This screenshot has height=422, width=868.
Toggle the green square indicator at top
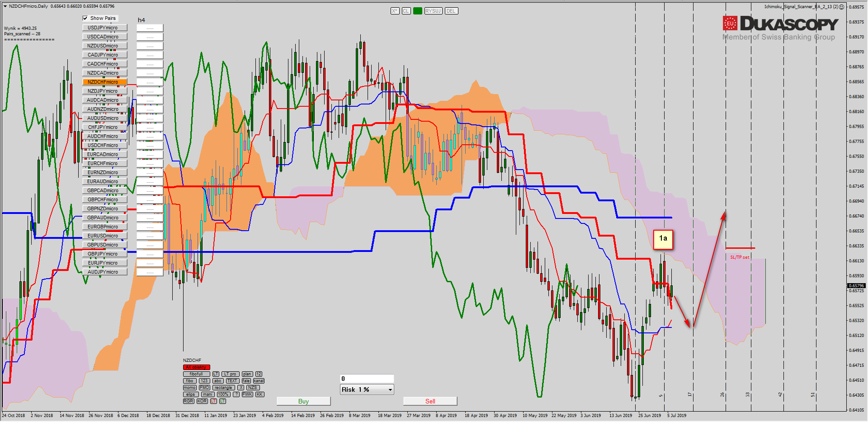[x=417, y=11]
